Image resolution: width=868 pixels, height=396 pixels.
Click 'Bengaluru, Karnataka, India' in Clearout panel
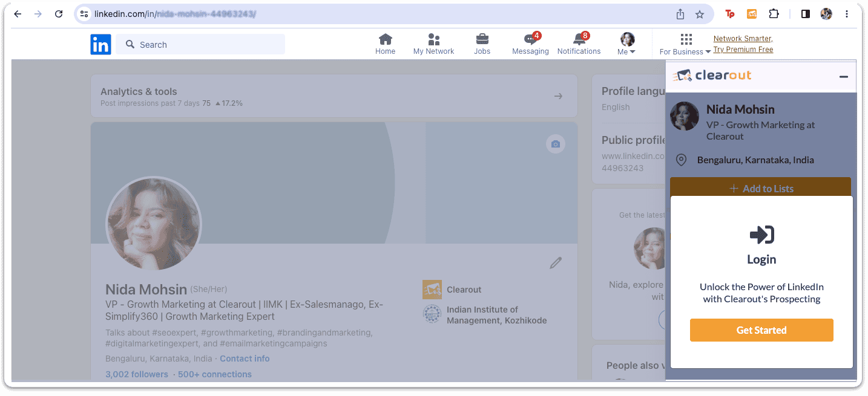(755, 160)
